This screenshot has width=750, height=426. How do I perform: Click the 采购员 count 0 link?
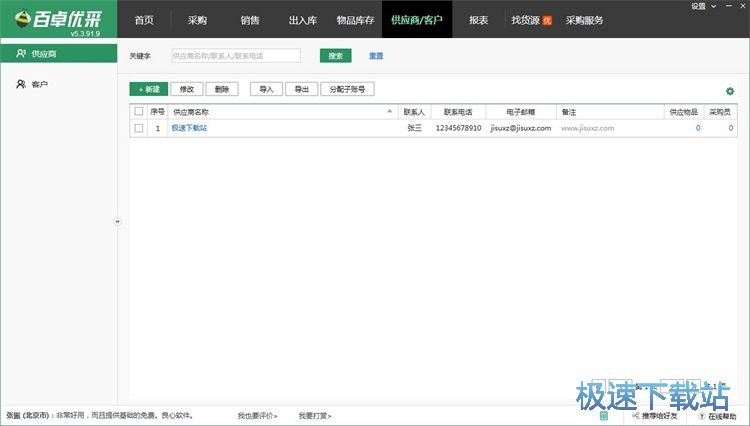730,128
